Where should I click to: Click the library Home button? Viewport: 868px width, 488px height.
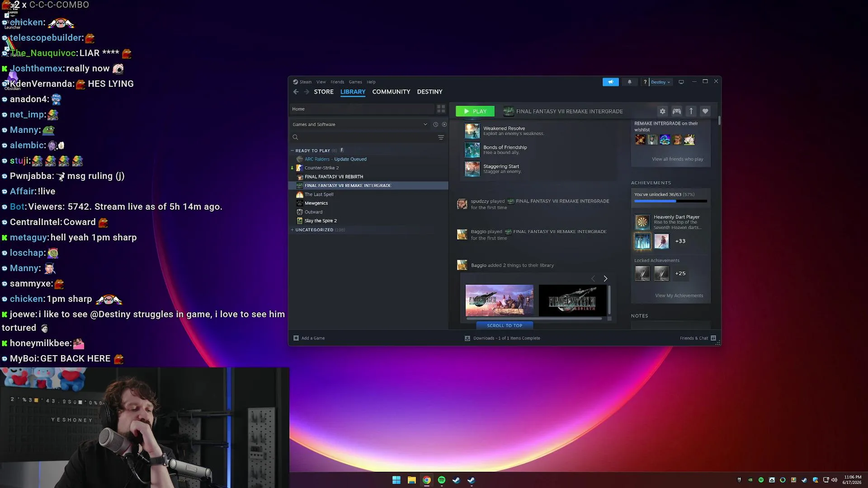pyautogui.click(x=362, y=109)
